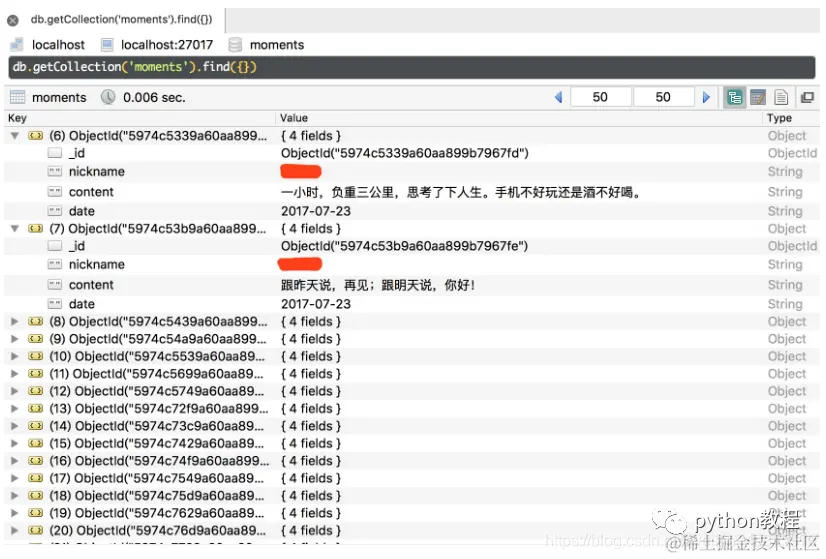Click nickname string icon in document (6)
826x559 pixels.
coord(55,171)
